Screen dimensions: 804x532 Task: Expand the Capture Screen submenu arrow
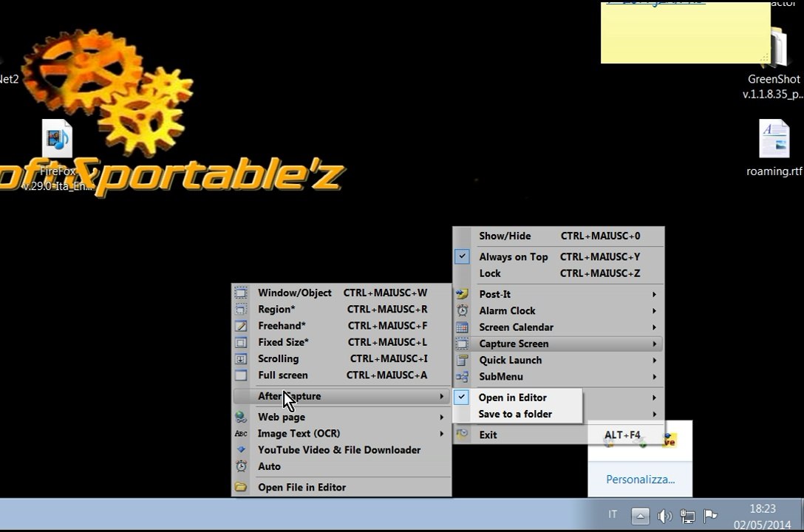pyautogui.click(x=654, y=344)
